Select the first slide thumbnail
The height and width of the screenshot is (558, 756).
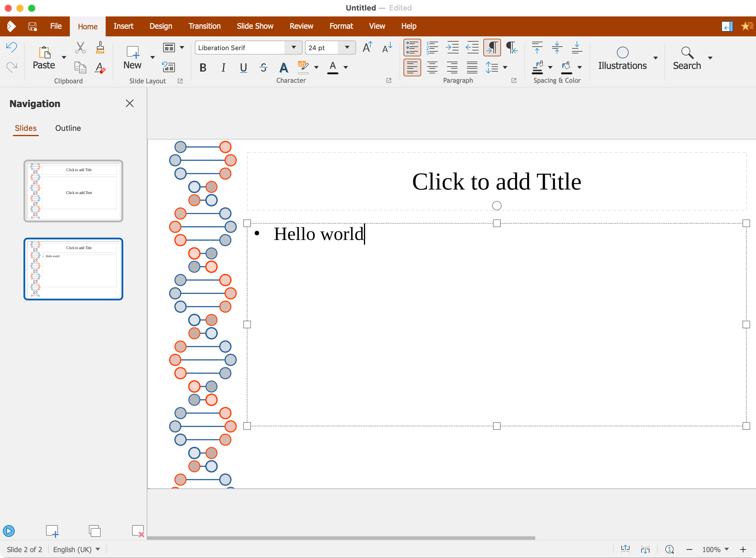[73, 191]
